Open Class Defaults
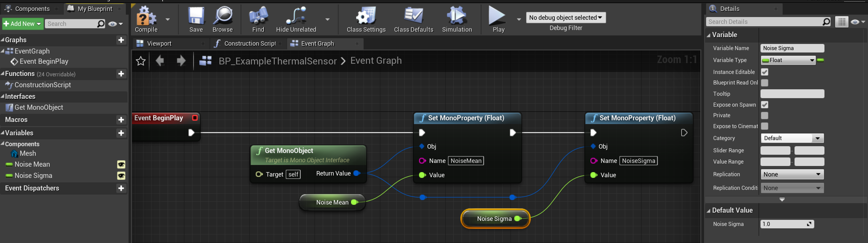Image resolution: width=868 pixels, height=243 pixels. pos(414,19)
